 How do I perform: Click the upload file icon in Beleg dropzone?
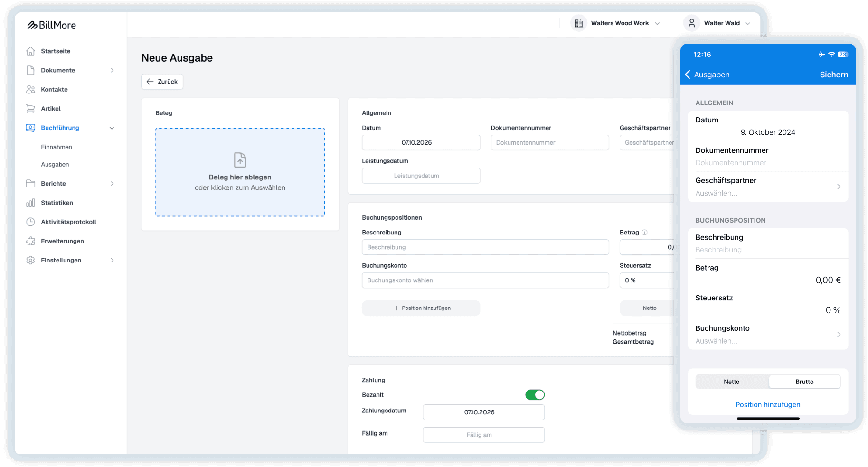(240, 160)
